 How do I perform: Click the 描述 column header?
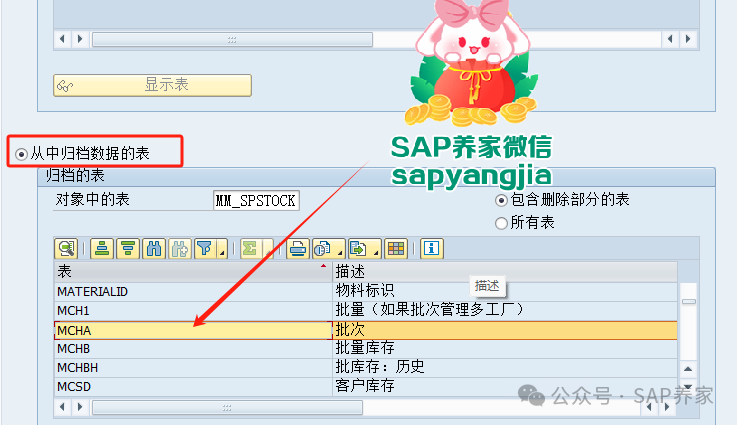pyautogui.click(x=505, y=272)
